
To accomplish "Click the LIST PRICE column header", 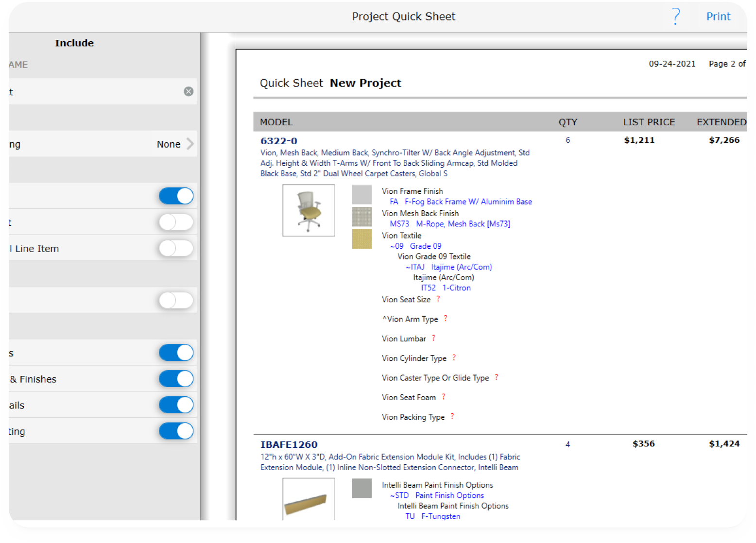I will click(x=649, y=122).
